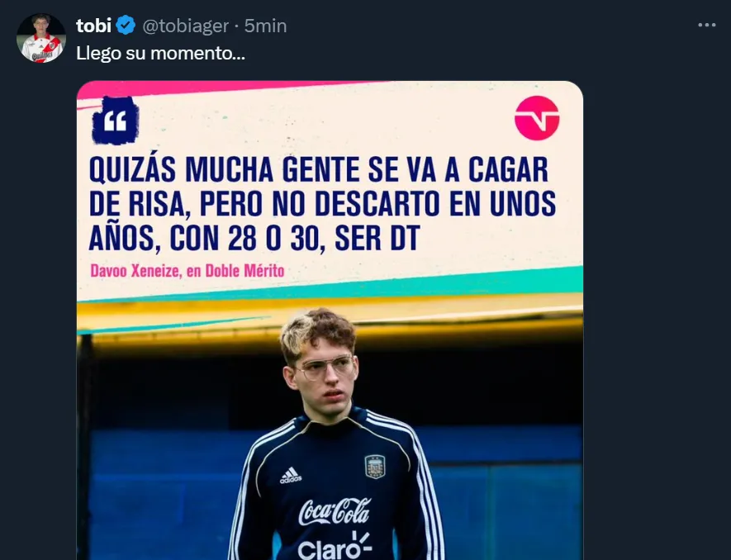The image size is (731, 560).
Task: Click the blue quotation mark icon
Action: [115, 121]
